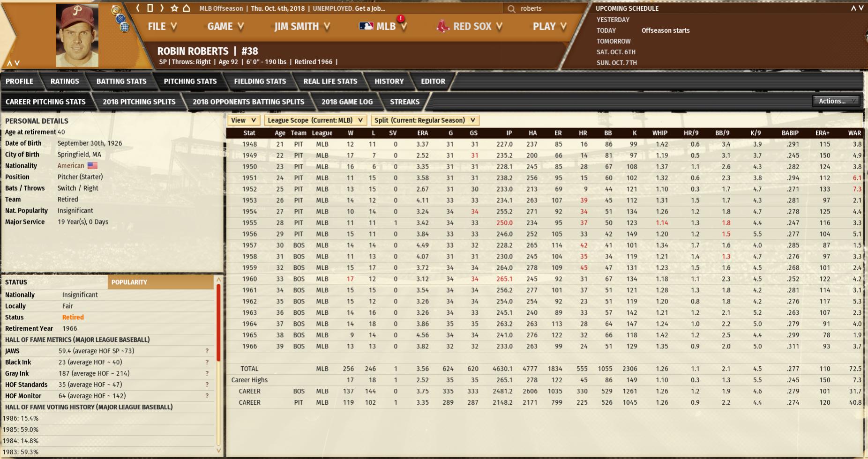The width and height of the screenshot is (868, 459).
Task: Open the 2018 Game Log tab
Action: point(347,102)
